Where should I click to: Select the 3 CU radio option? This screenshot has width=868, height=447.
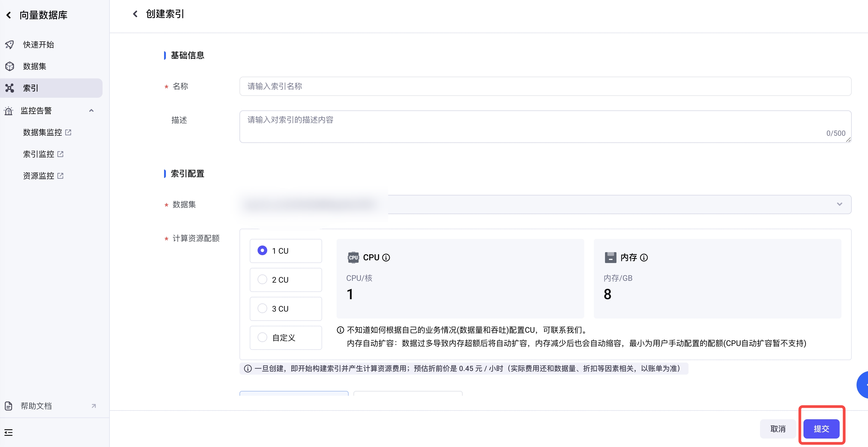click(x=262, y=309)
